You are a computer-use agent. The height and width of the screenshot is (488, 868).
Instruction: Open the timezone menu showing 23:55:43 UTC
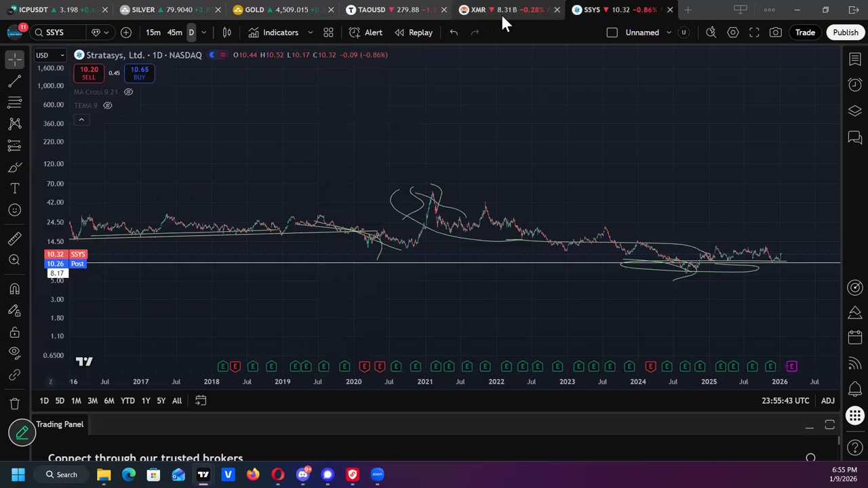coord(785,401)
